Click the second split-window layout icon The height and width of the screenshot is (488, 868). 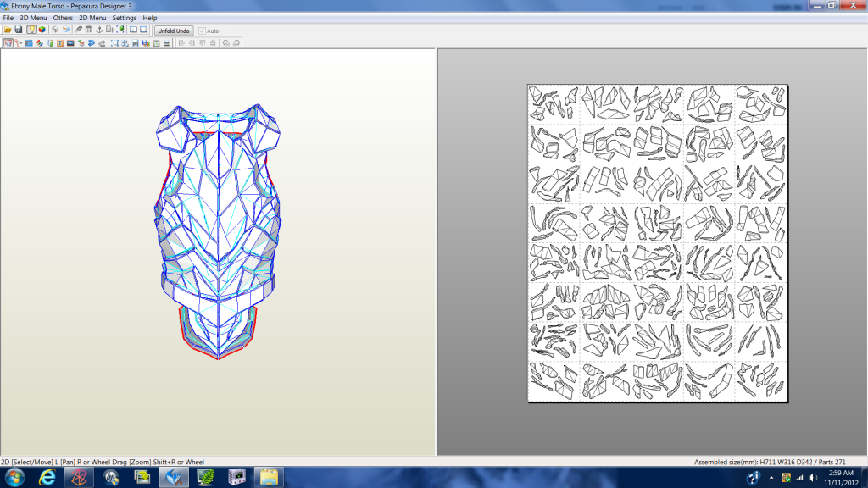tap(144, 30)
